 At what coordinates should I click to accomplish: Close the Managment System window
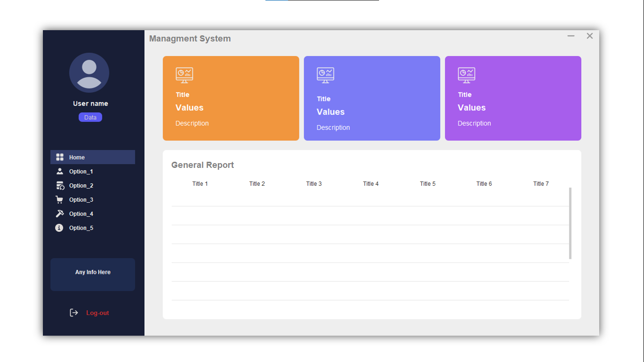(590, 36)
